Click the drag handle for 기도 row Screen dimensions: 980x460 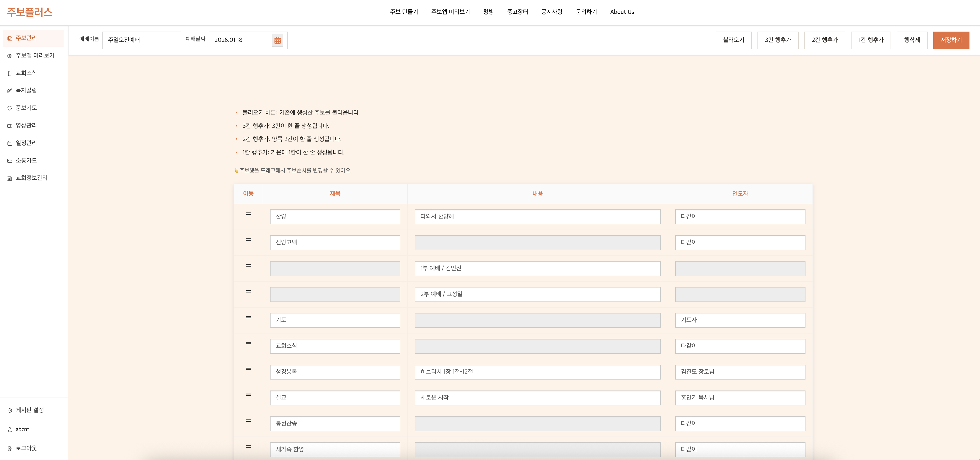click(248, 317)
